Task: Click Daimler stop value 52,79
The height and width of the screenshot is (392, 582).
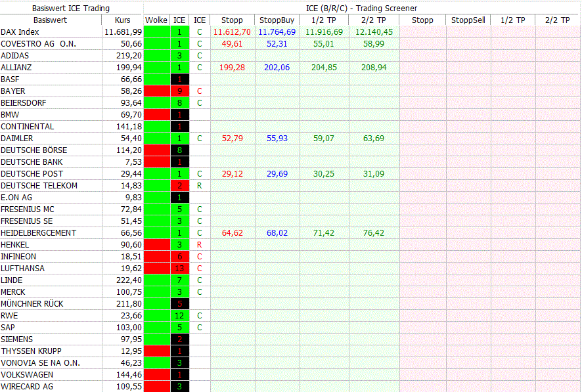Action: 232,139
